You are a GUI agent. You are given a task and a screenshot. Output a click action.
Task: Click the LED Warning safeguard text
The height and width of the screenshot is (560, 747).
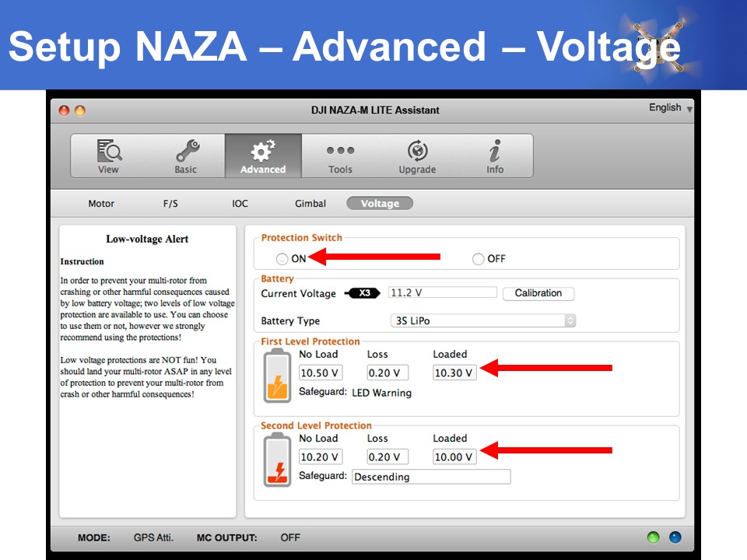pos(381,393)
